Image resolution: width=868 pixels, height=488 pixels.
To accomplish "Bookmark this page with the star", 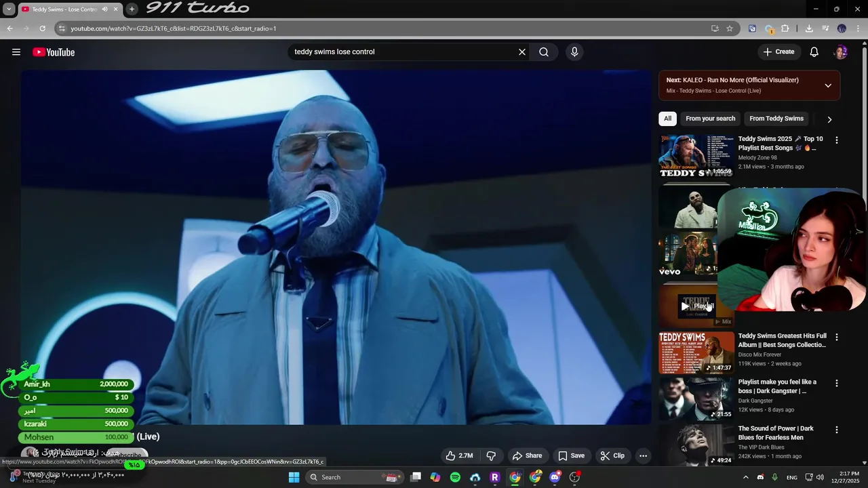I will [730, 28].
